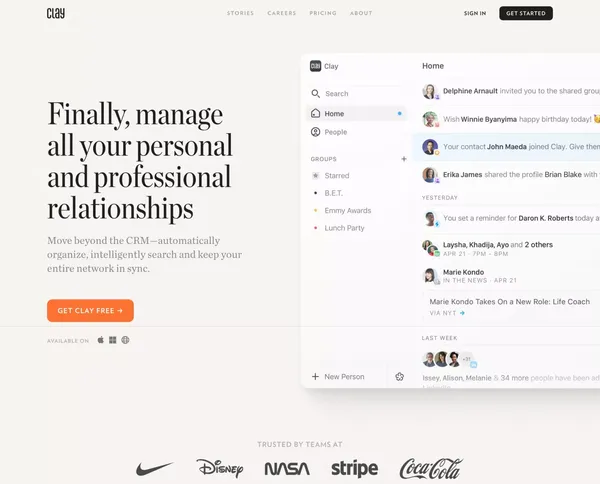Click the 'YESTERDAY' section label
The height and width of the screenshot is (484, 600).
tap(440, 198)
